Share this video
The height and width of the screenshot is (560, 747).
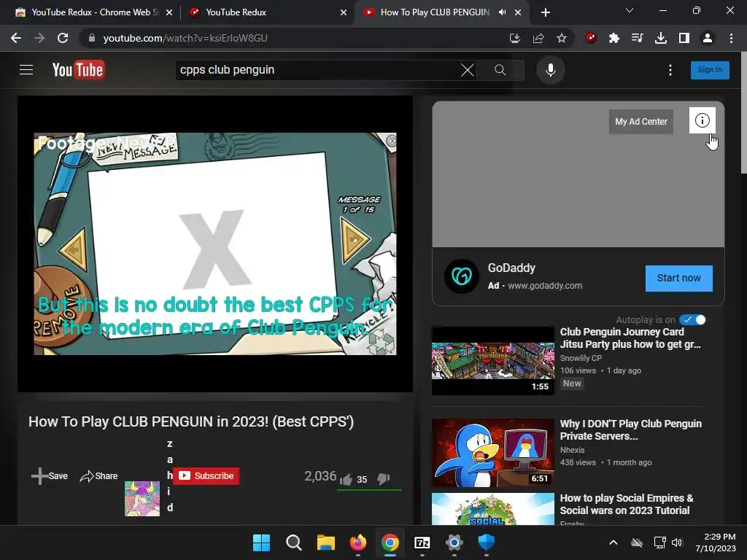pyautogui.click(x=98, y=476)
